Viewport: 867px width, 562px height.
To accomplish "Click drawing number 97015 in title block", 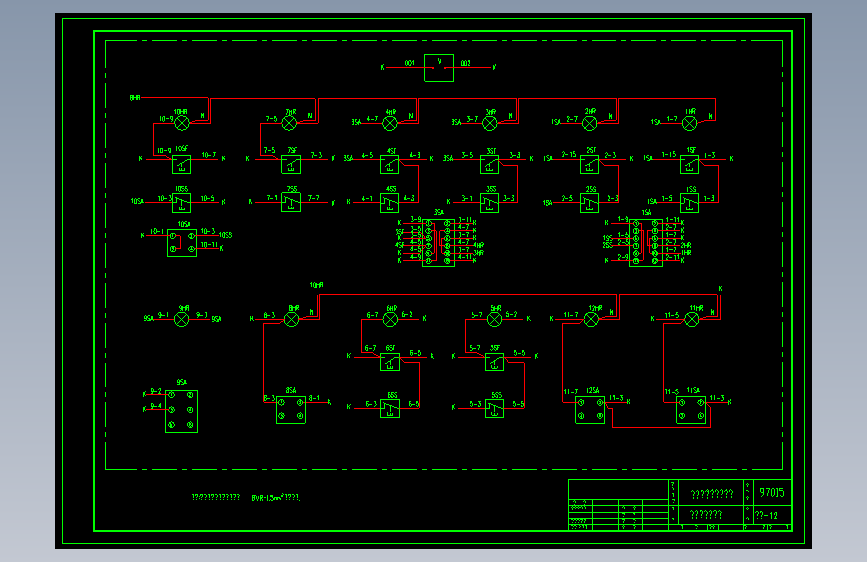I will pyautogui.click(x=772, y=492).
